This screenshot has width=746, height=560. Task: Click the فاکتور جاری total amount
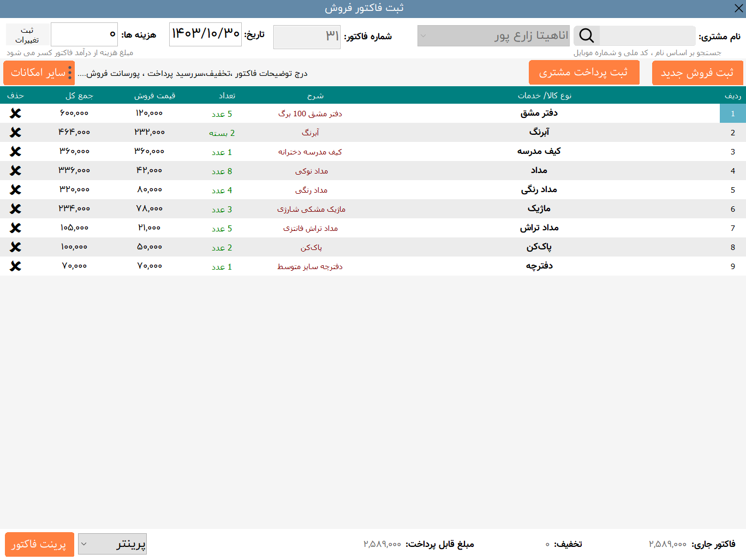(x=667, y=544)
